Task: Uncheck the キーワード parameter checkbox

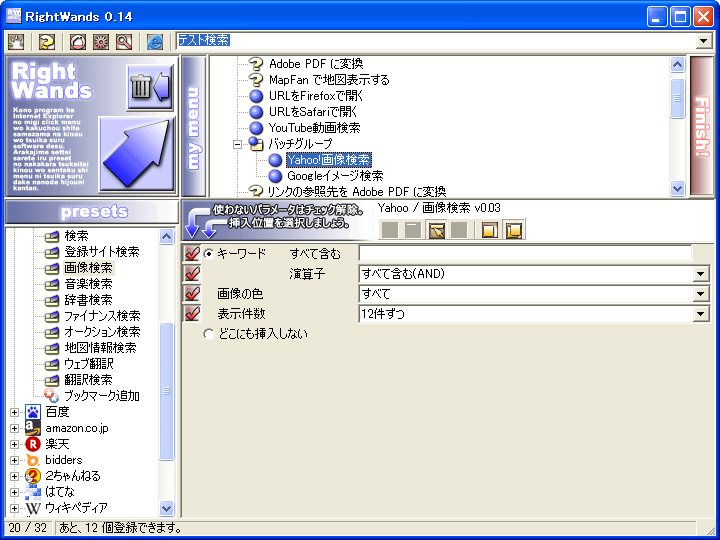Action: tap(192, 253)
